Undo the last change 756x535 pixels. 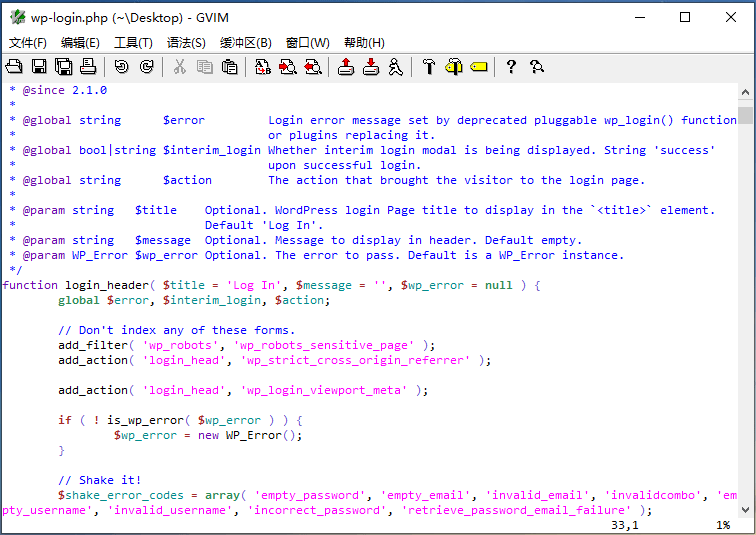coord(121,67)
